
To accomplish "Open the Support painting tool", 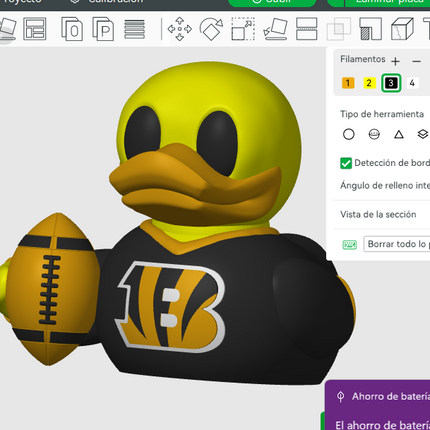I will click(x=370, y=29).
